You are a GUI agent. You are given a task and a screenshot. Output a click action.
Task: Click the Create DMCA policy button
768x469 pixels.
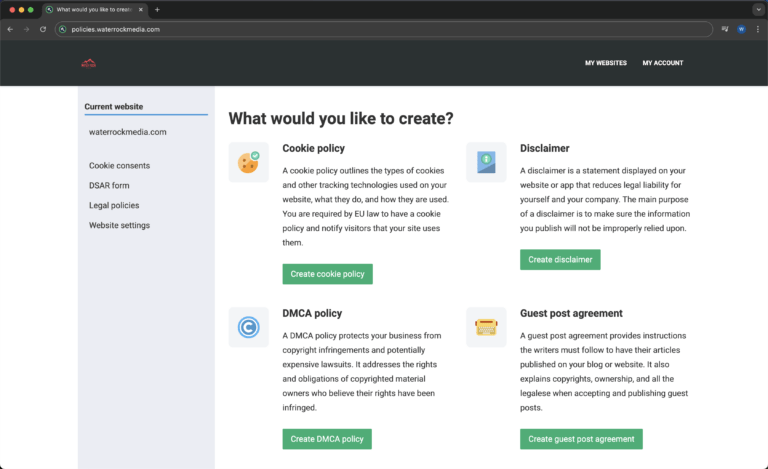pyautogui.click(x=327, y=439)
